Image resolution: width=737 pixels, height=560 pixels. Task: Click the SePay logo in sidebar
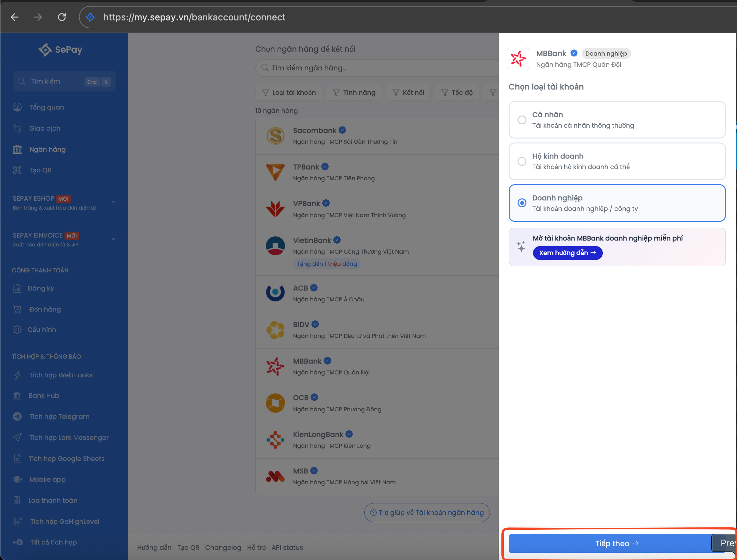click(60, 50)
